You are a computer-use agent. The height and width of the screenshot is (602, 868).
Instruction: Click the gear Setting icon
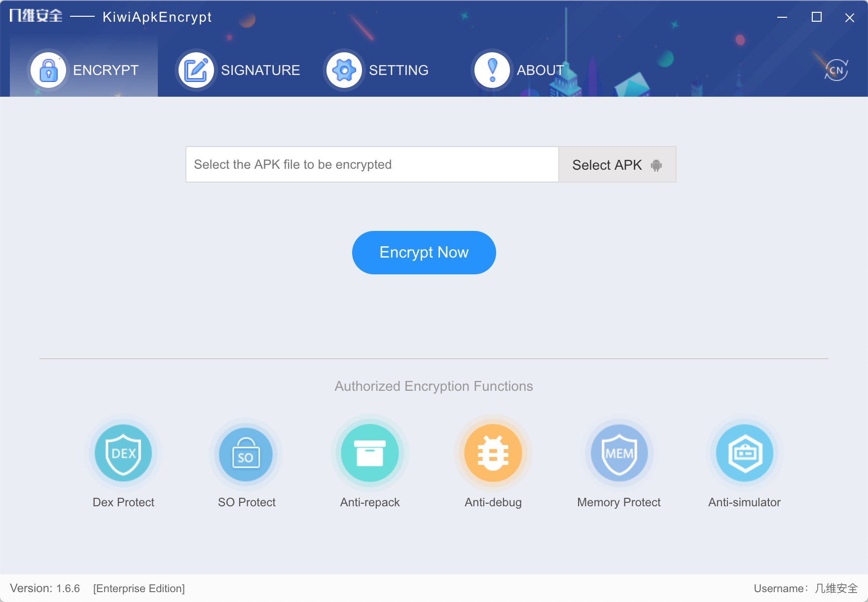344,70
